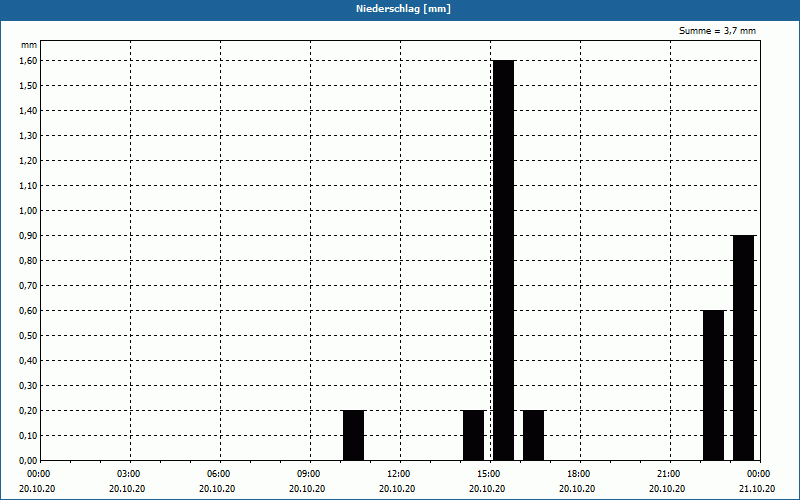Select the 0,90 mm bar near midnight
The height and width of the screenshot is (500, 800).
[743, 348]
